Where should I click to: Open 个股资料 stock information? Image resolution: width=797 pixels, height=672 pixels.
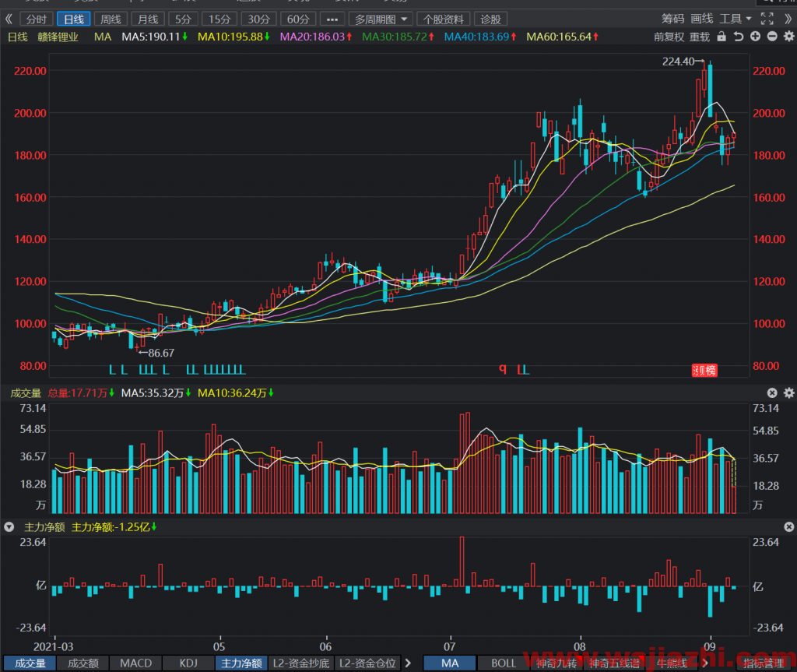444,19
